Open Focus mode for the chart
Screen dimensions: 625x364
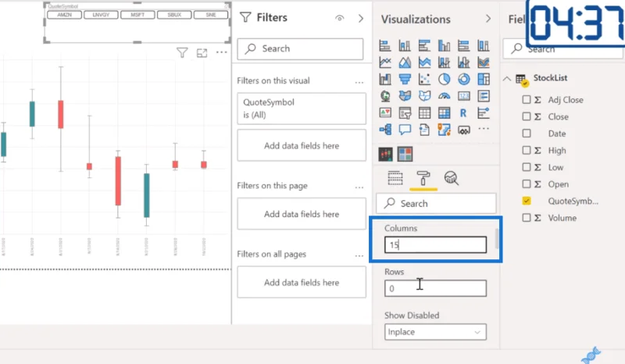[x=202, y=52]
